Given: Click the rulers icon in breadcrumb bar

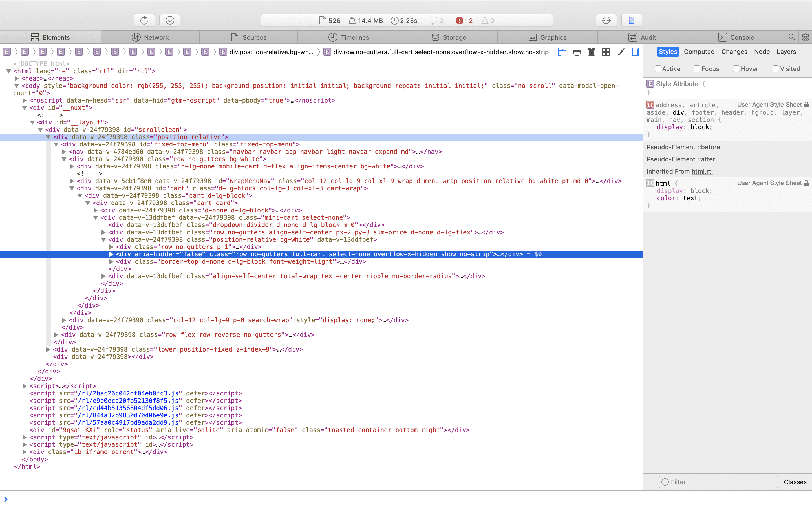Looking at the screenshot, I should [x=562, y=52].
